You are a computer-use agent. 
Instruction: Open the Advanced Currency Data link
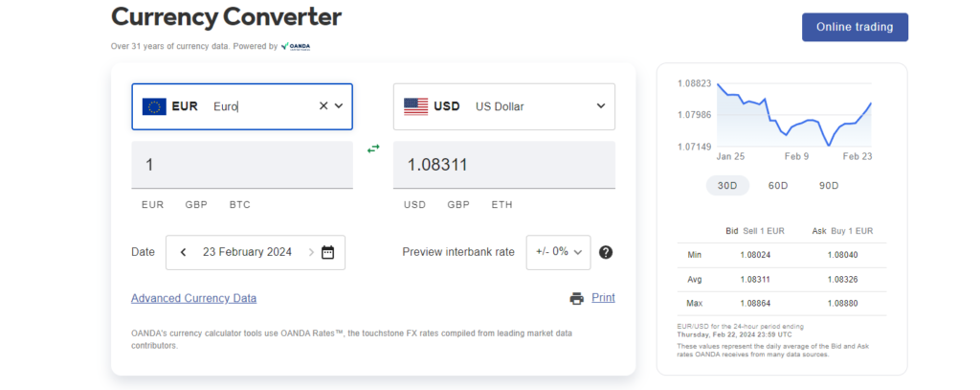click(193, 299)
